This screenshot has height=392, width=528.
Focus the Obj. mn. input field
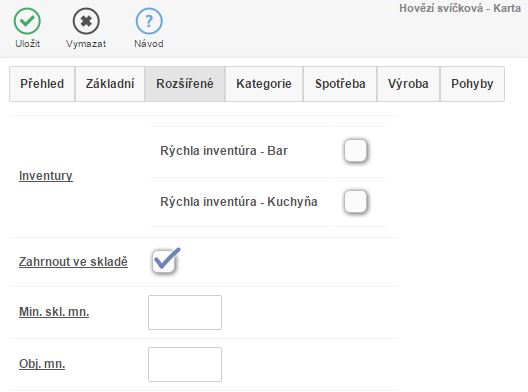click(x=185, y=364)
